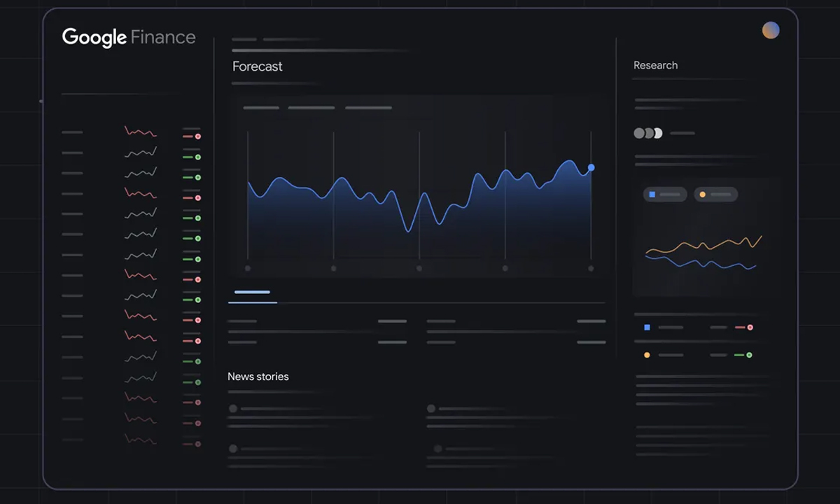The height and width of the screenshot is (504, 840).
Task: Click the blue endpoint dot on the Forecast chart
Action: point(591,168)
